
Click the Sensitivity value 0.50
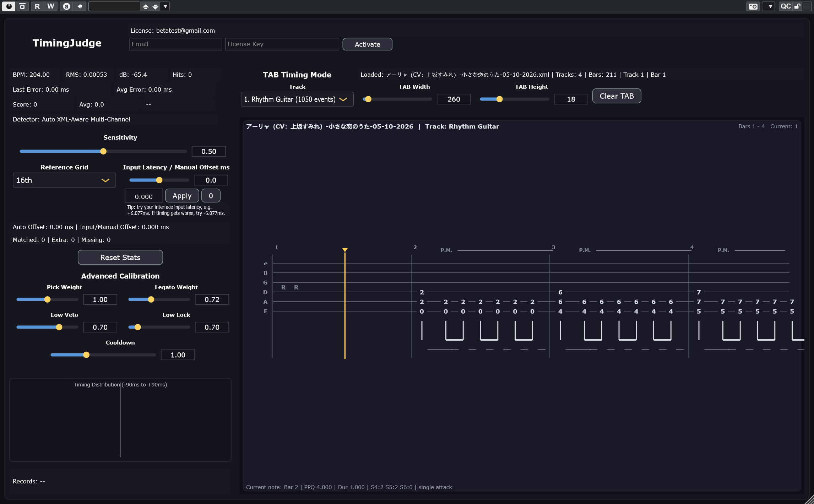pos(208,151)
